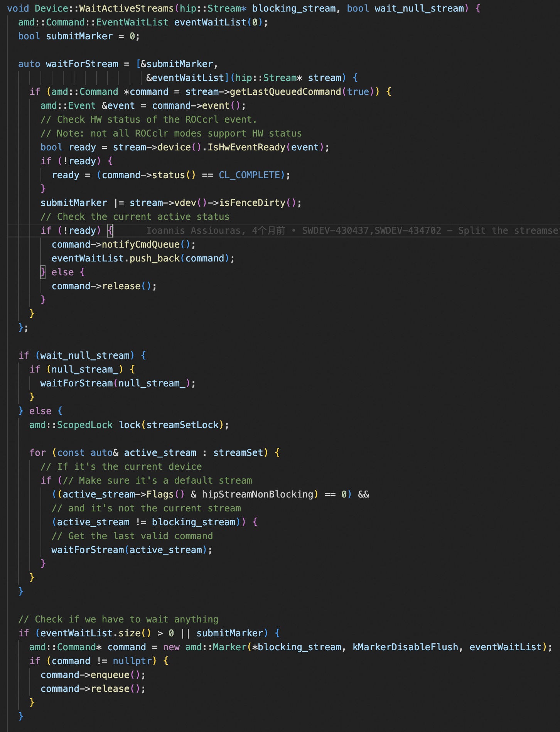560x732 pixels.
Task: Click the highlighted opening brace after if (!ready)
Action: pyautogui.click(x=110, y=231)
